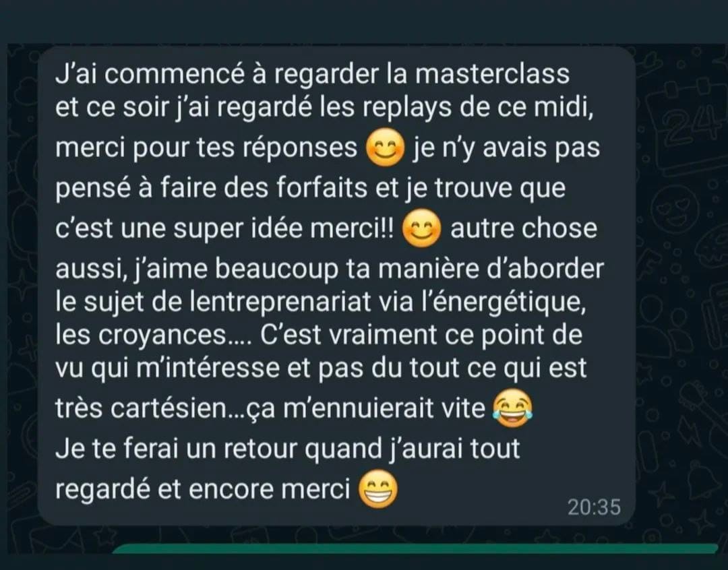Click the green bar below the message
Viewport: 728px width, 570px height.
tap(415, 549)
